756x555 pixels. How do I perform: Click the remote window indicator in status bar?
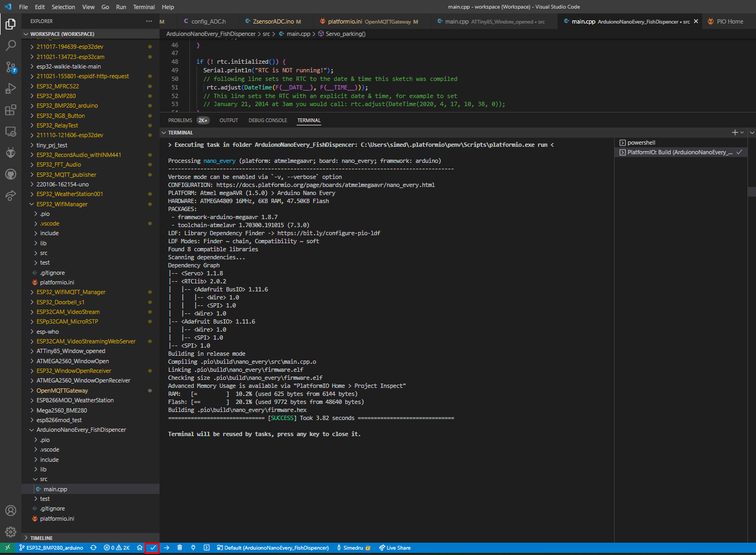[7, 547]
